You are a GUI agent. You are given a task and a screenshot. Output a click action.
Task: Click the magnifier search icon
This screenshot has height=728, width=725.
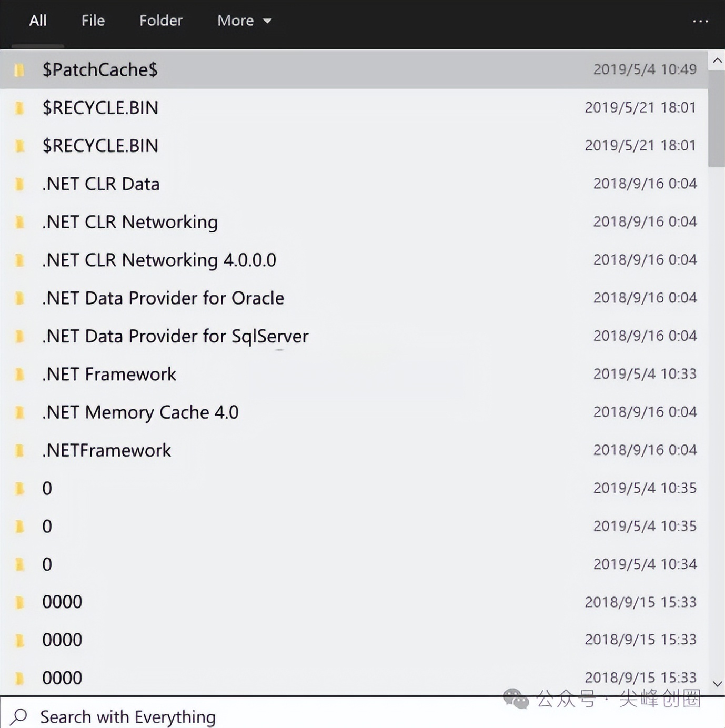pos(19,716)
